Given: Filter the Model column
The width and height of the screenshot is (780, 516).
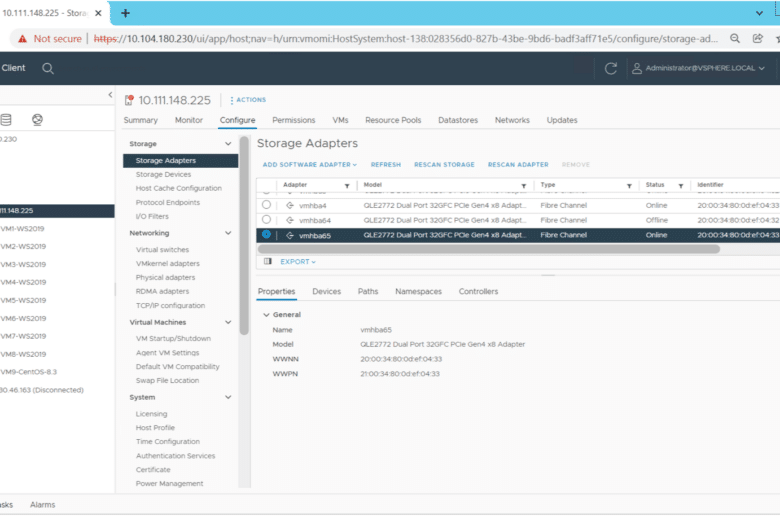Looking at the screenshot, I should pyautogui.click(x=524, y=186).
